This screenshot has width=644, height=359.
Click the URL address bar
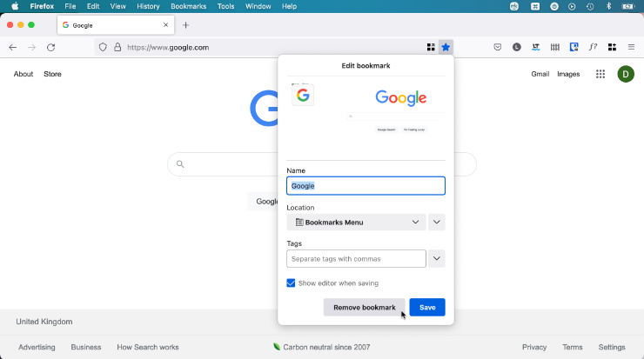tap(273, 47)
